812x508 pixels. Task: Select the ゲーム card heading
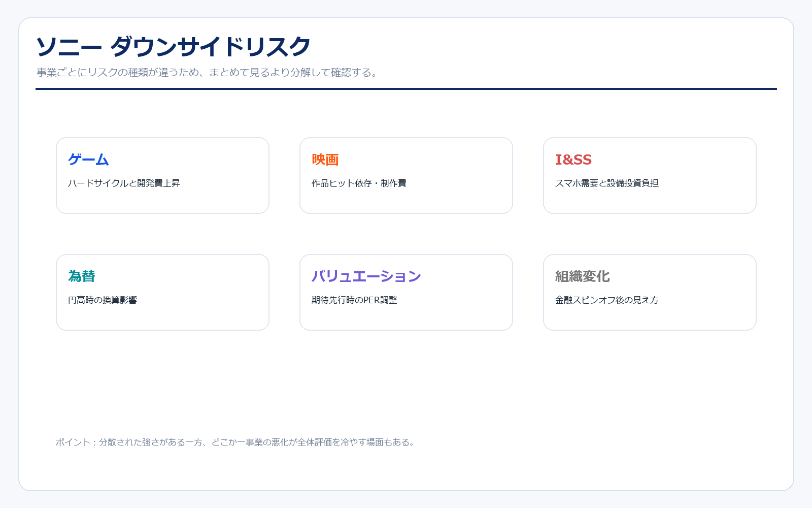(x=88, y=160)
